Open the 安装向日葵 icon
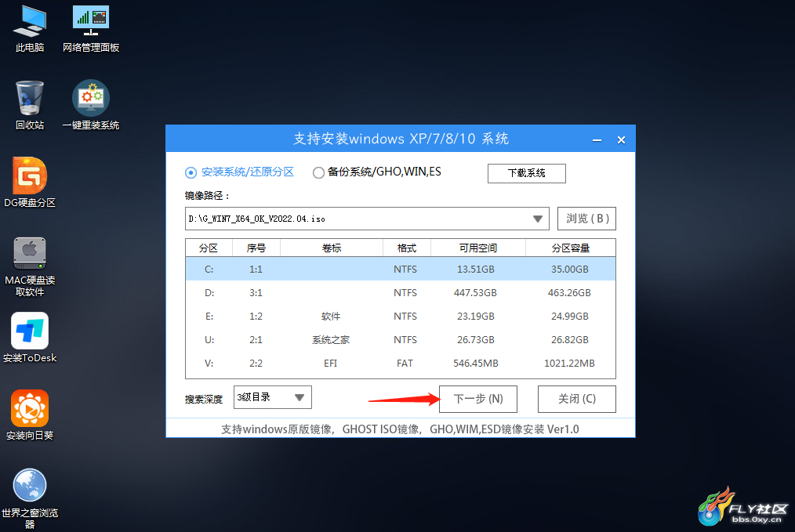This screenshot has height=532, width=795. pyautogui.click(x=30, y=415)
